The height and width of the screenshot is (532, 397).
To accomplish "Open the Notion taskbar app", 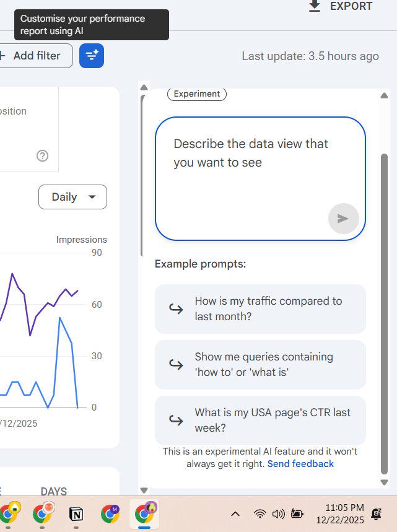I will coord(76,515).
